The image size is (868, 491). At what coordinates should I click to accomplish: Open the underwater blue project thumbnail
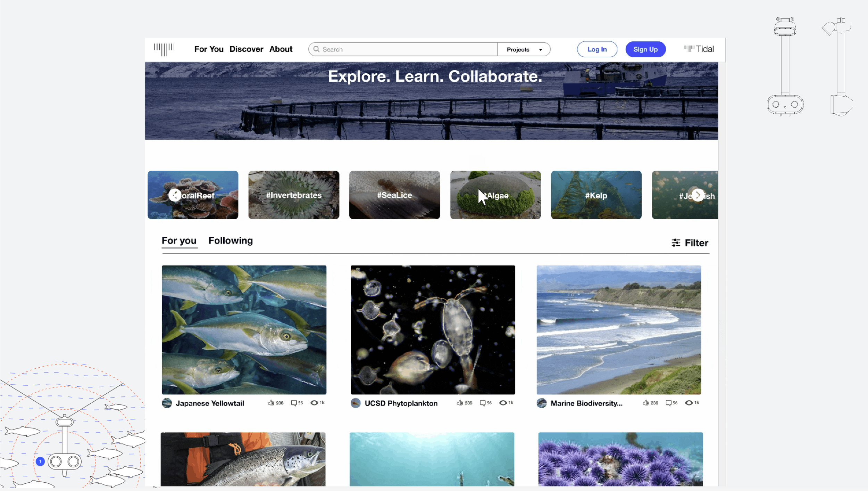pyautogui.click(x=432, y=459)
